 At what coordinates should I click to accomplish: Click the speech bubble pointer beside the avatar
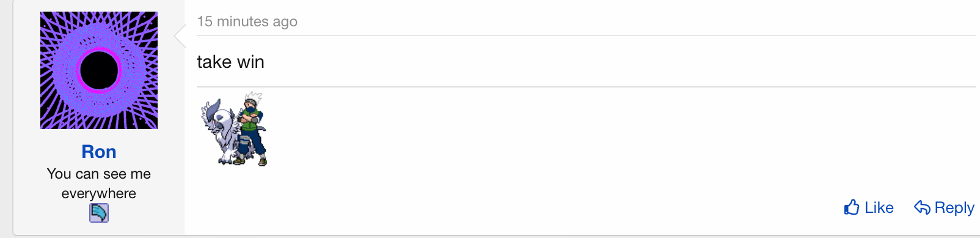[x=180, y=37]
